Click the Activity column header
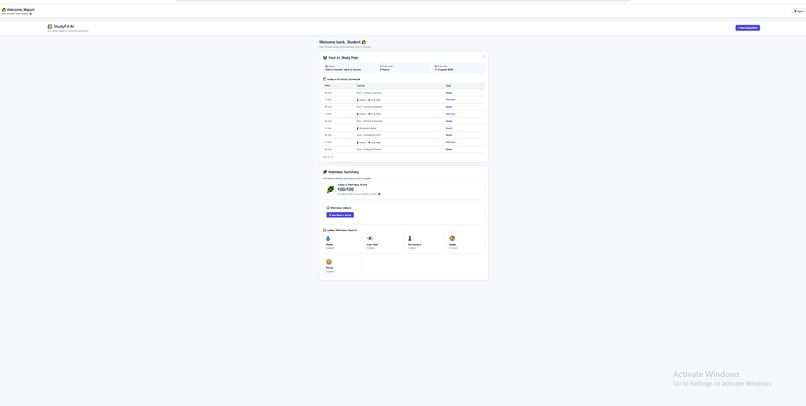The width and height of the screenshot is (806, 406). (360, 85)
